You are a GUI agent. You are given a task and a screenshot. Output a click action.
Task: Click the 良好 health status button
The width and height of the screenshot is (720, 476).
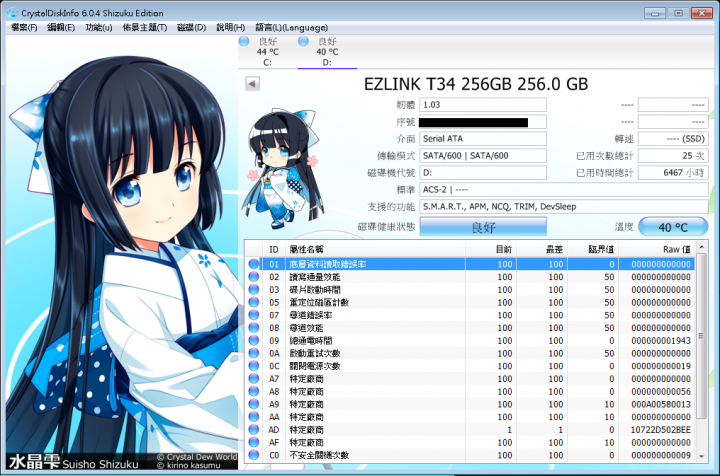(x=483, y=227)
